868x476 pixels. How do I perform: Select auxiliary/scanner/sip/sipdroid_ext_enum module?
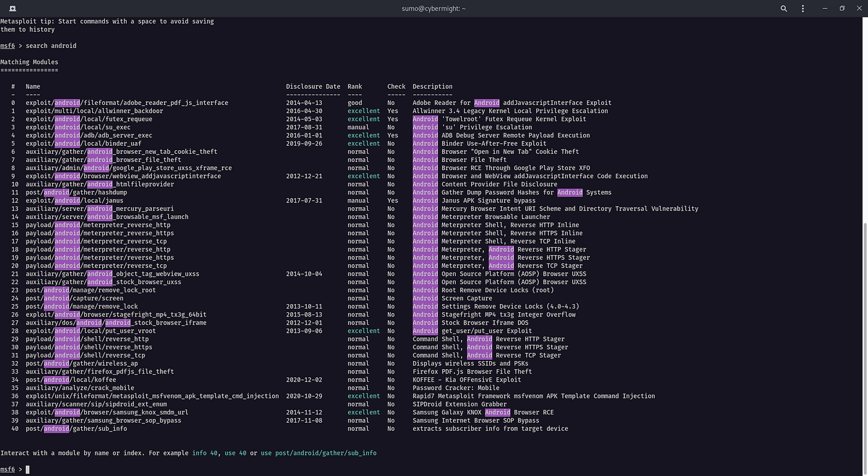click(96, 404)
